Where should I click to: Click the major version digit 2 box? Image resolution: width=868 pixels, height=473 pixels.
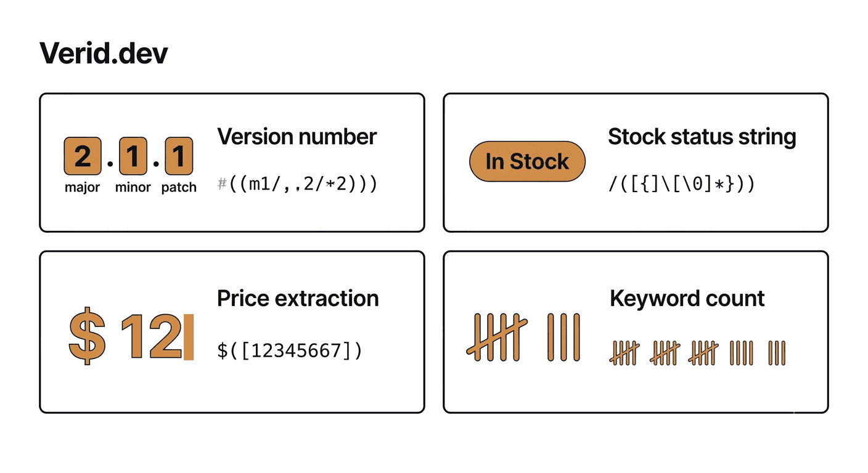point(82,156)
